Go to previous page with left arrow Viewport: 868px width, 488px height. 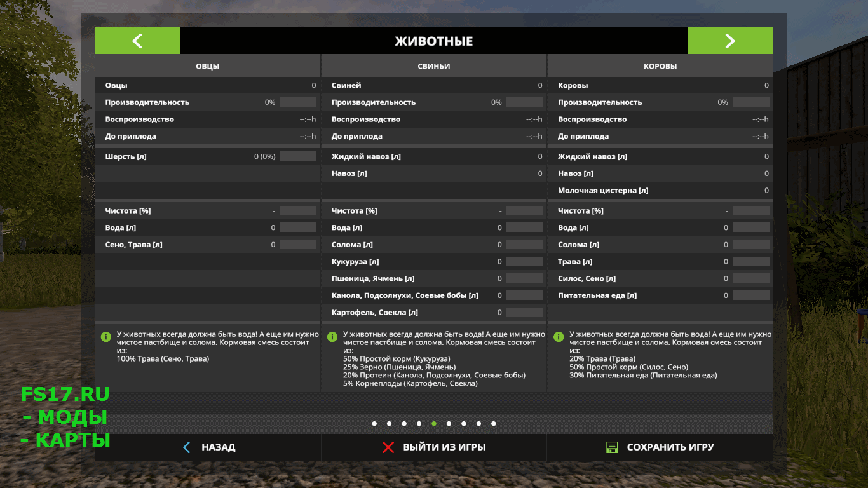click(137, 41)
